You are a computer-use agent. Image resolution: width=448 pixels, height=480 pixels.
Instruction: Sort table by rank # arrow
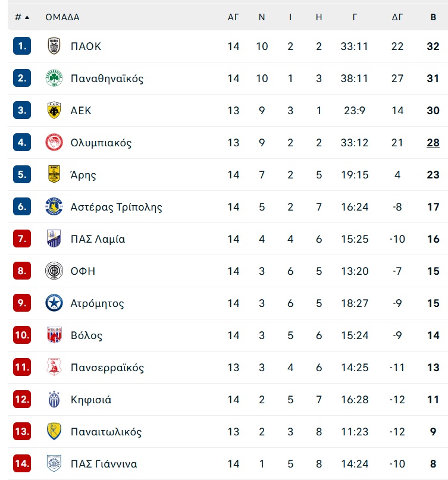click(23, 17)
